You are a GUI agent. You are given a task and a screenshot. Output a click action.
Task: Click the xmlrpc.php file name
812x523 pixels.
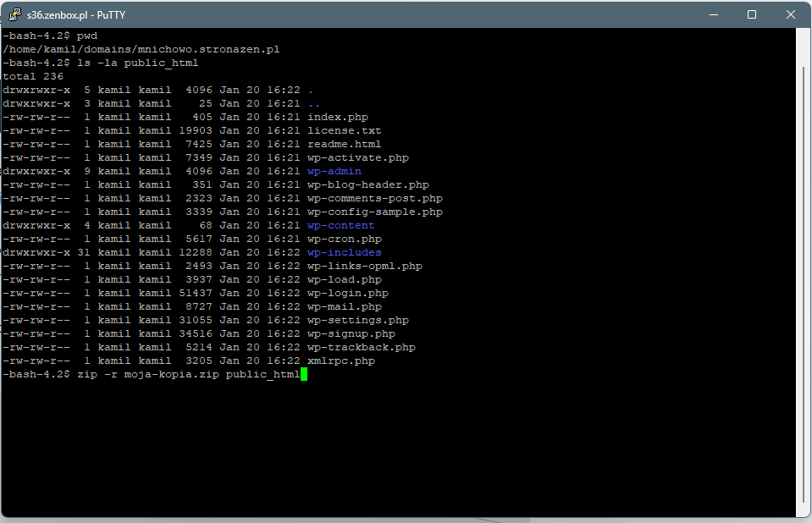tap(341, 361)
